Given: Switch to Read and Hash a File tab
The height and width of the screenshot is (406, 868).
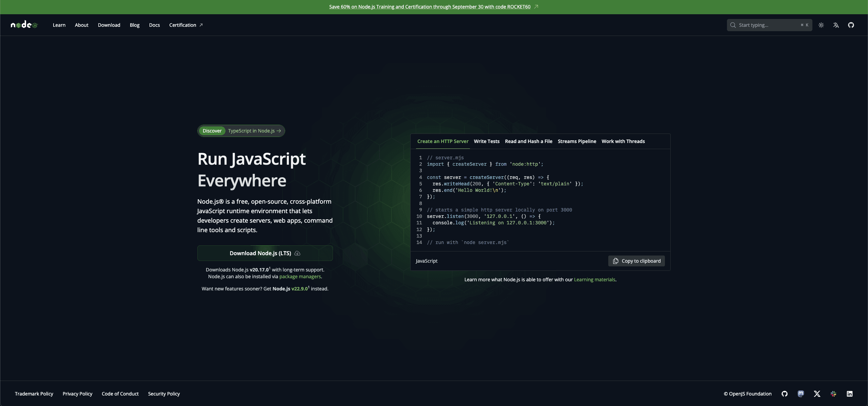Looking at the screenshot, I should [x=529, y=141].
